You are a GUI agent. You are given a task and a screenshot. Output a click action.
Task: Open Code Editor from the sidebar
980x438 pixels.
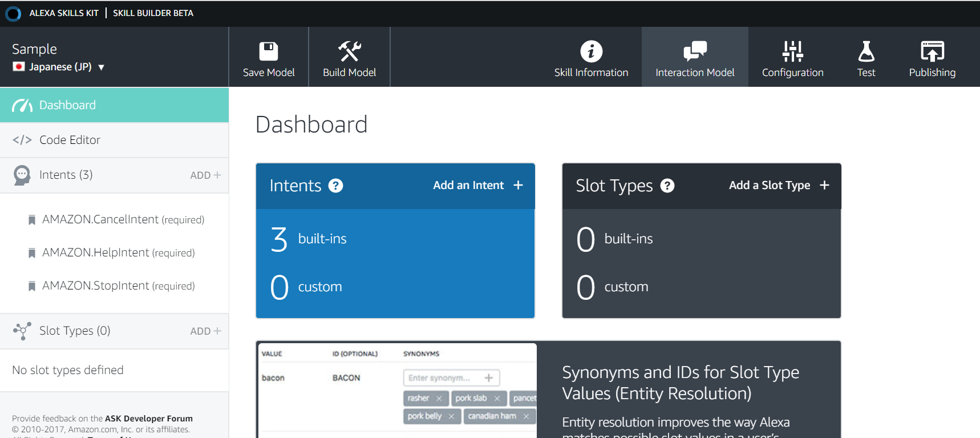pyautogui.click(x=114, y=140)
